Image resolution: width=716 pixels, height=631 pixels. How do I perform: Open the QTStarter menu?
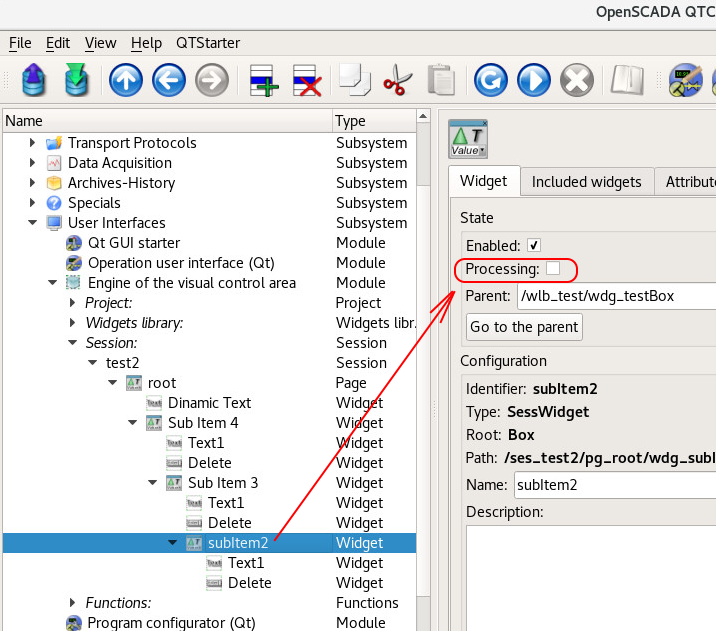[x=208, y=43]
